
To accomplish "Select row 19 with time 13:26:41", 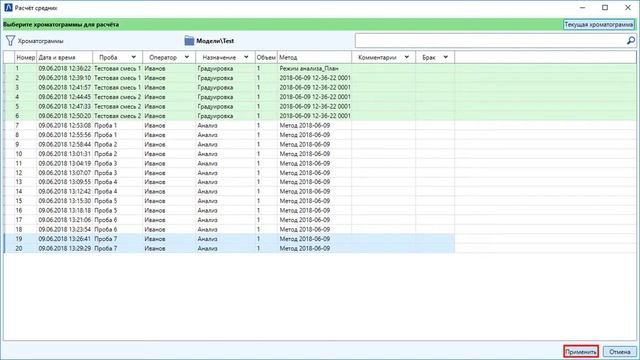I will [229, 239].
